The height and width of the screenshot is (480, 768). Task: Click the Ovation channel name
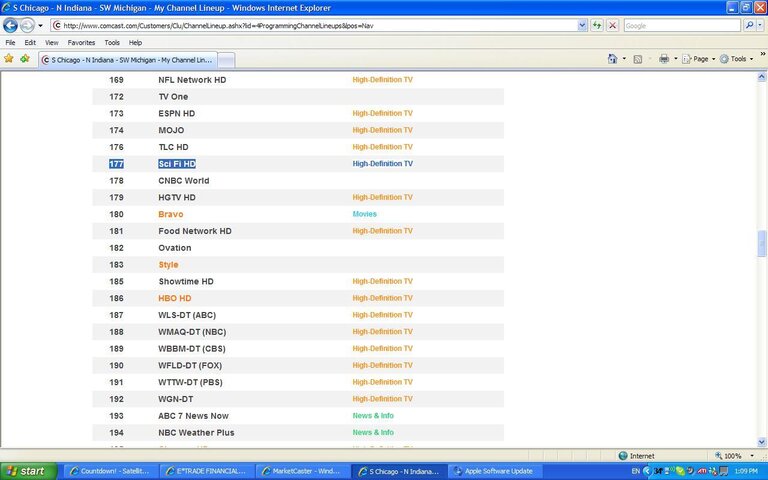coord(174,248)
